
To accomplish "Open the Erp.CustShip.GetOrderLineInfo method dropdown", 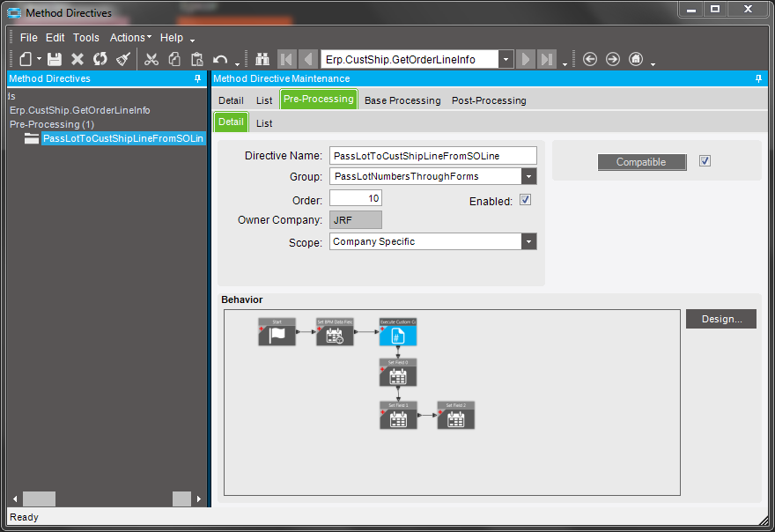I will point(506,59).
